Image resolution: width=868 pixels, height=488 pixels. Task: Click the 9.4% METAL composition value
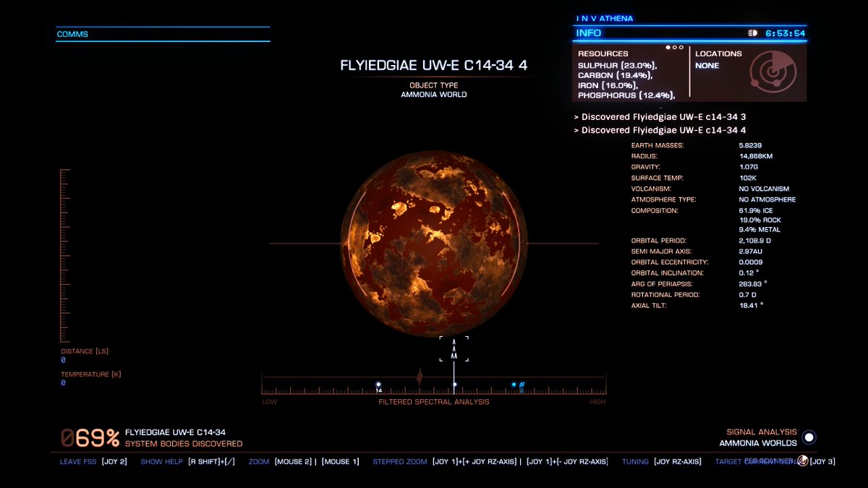click(759, 229)
